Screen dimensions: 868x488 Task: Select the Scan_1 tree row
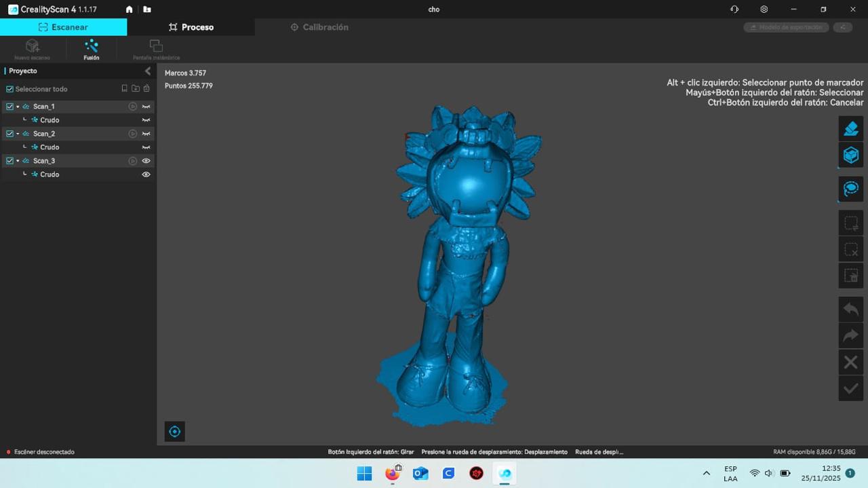(78, 107)
